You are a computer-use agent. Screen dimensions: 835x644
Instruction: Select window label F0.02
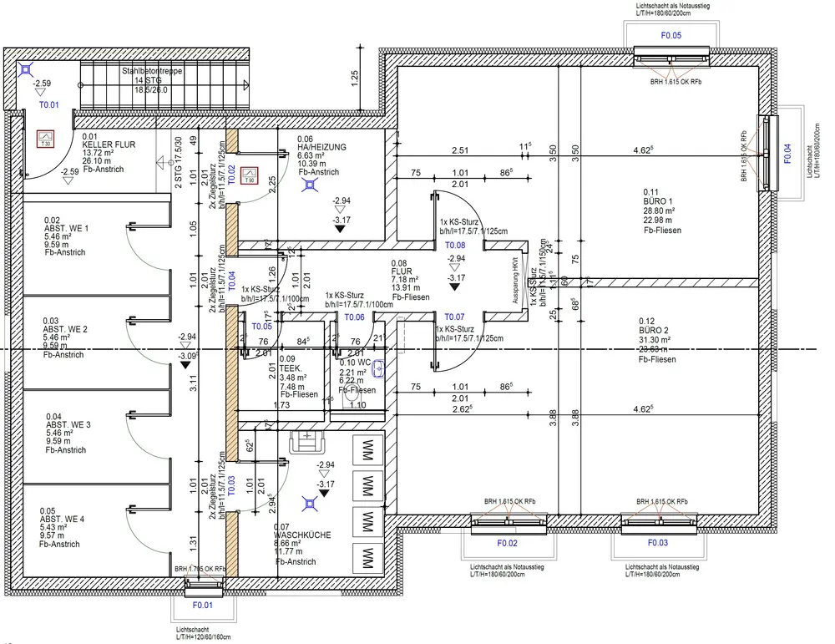point(508,543)
